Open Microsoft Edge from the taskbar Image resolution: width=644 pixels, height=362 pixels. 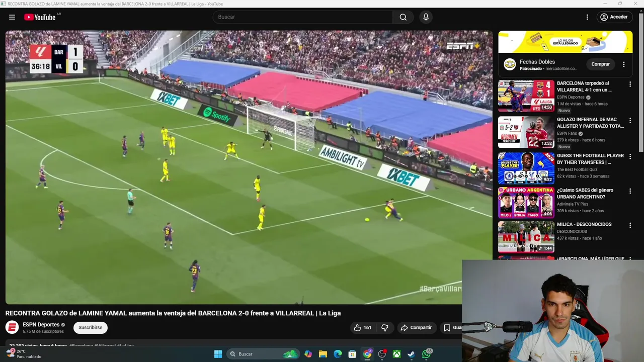pos(338,354)
